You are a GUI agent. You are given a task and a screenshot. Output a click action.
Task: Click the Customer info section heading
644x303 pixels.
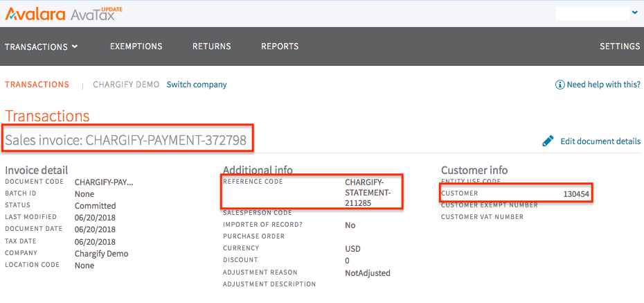pyautogui.click(x=474, y=170)
